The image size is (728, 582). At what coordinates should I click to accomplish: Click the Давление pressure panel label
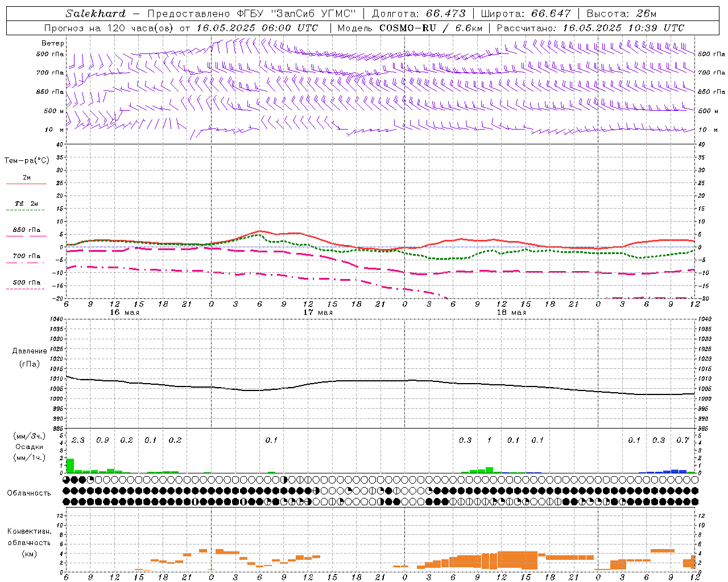tap(30, 351)
